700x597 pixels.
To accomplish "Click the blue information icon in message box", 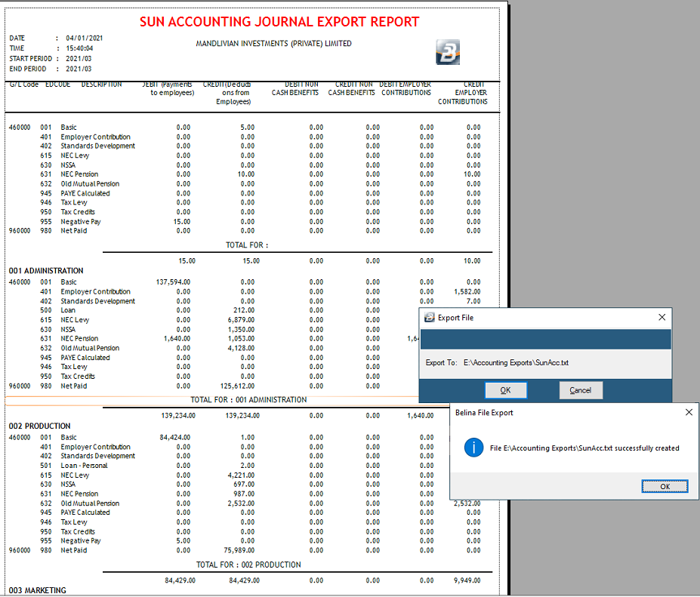I will pyautogui.click(x=473, y=448).
